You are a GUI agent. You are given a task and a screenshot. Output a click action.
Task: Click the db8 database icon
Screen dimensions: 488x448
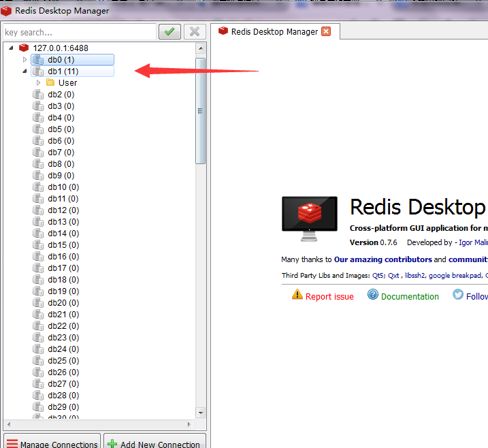point(38,164)
